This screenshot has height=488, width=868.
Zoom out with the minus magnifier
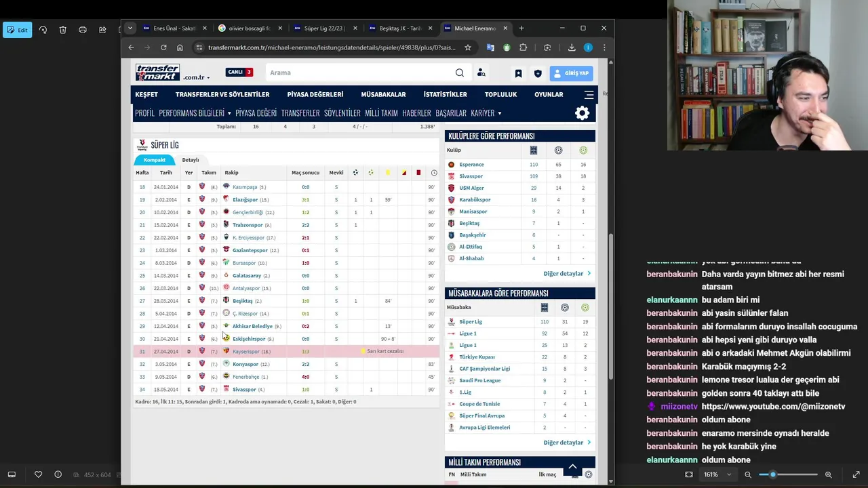(x=748, y=474)
